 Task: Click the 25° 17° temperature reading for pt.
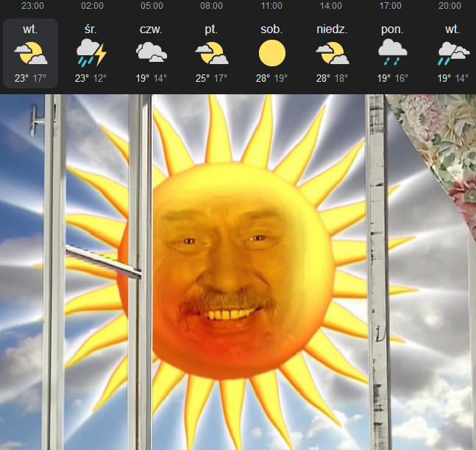point(210,77)
